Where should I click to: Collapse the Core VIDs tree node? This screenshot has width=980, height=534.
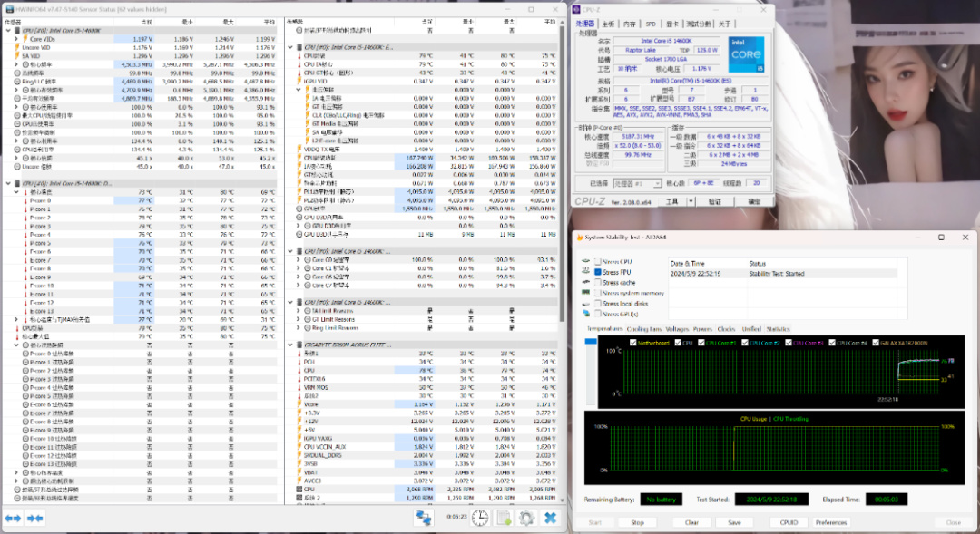click(15, 39)
